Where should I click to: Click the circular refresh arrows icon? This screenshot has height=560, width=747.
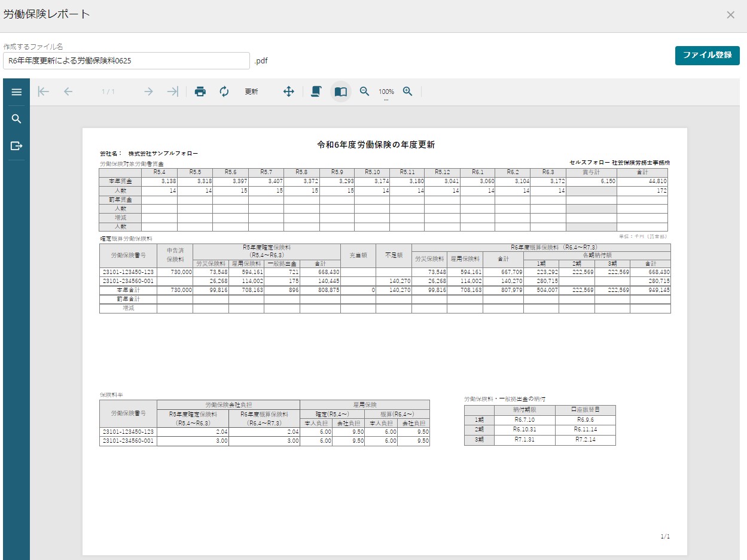[224, 92]
